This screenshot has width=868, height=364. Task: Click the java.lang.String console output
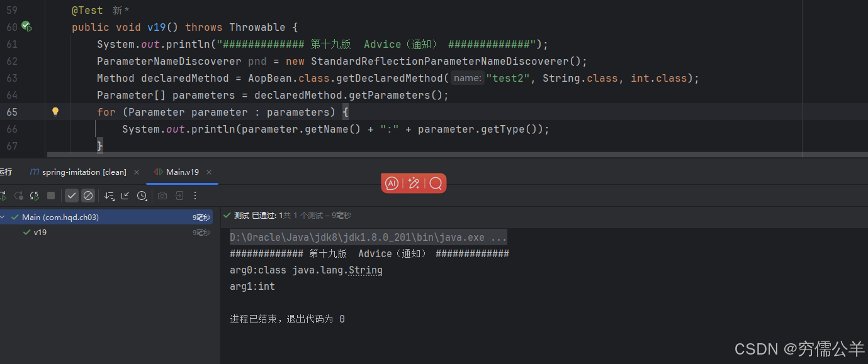[x=337, y=270]
